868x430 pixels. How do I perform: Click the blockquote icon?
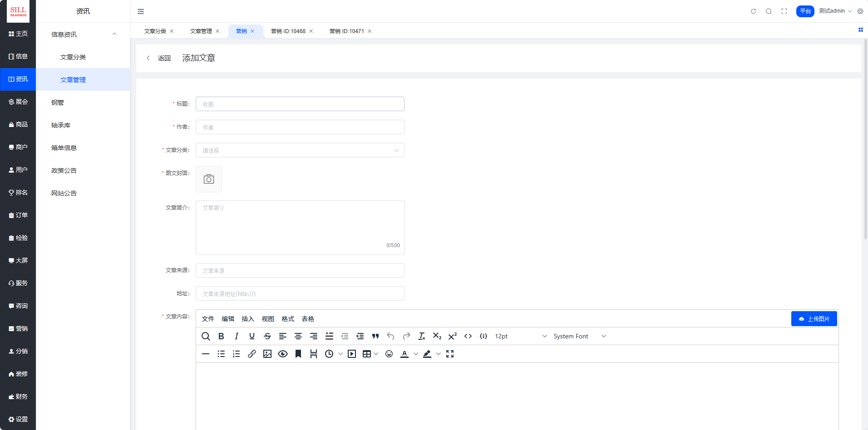coord(375,336)
